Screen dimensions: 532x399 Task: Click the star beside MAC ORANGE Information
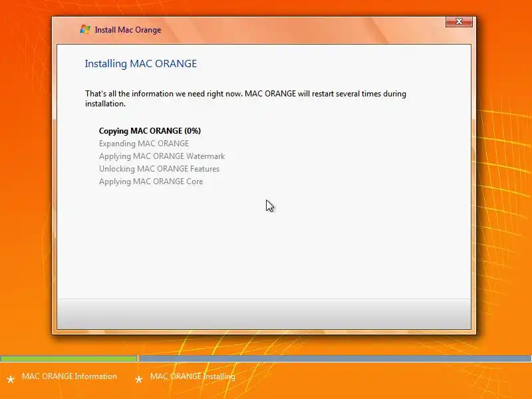coord(11,379)
